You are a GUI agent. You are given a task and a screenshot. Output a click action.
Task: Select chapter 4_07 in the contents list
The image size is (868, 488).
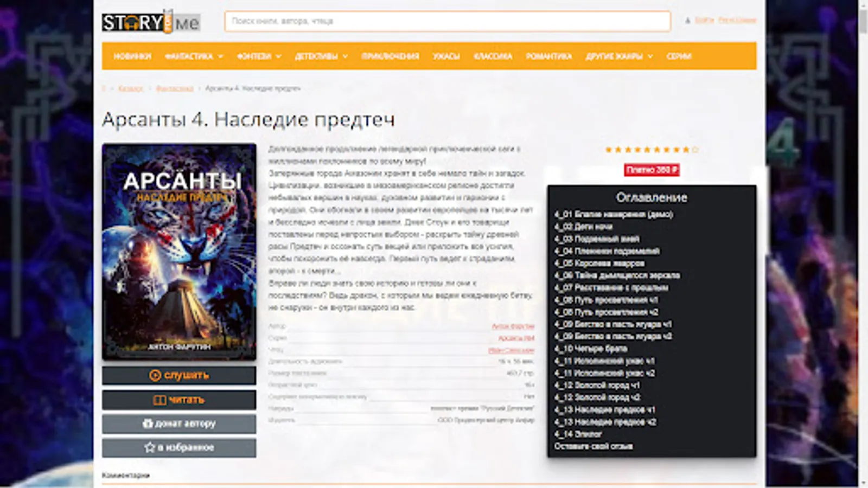click(x=611, y=288)
